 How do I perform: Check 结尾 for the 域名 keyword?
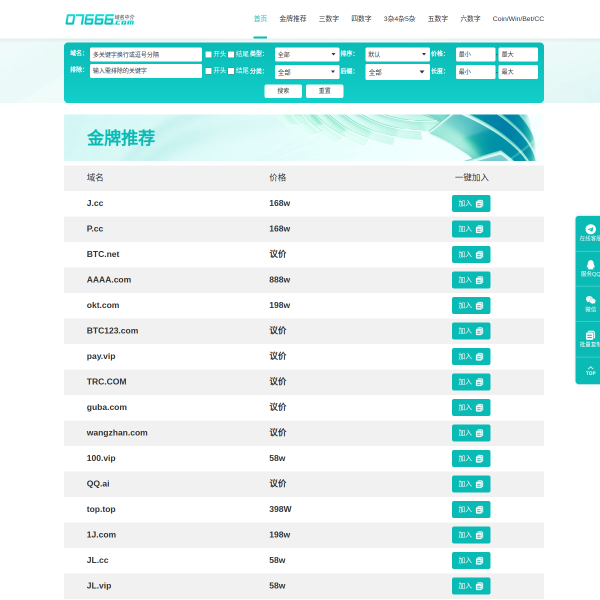231,54
